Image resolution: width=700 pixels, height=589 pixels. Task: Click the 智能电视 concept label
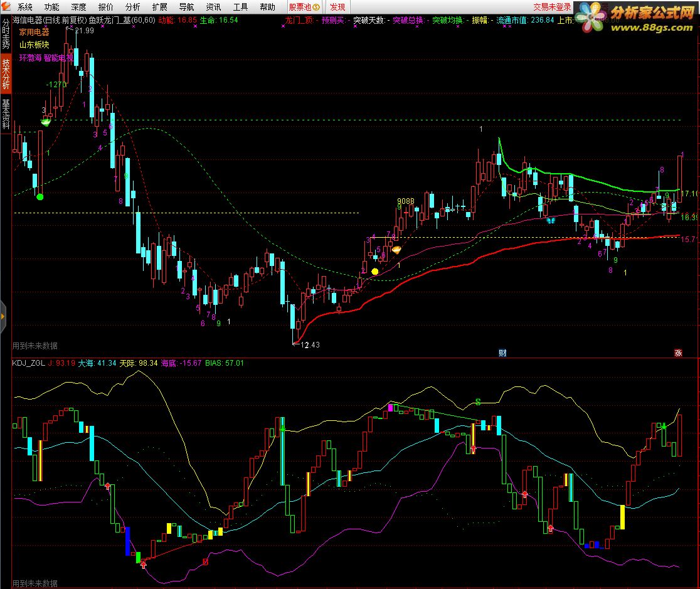point(58,58)
